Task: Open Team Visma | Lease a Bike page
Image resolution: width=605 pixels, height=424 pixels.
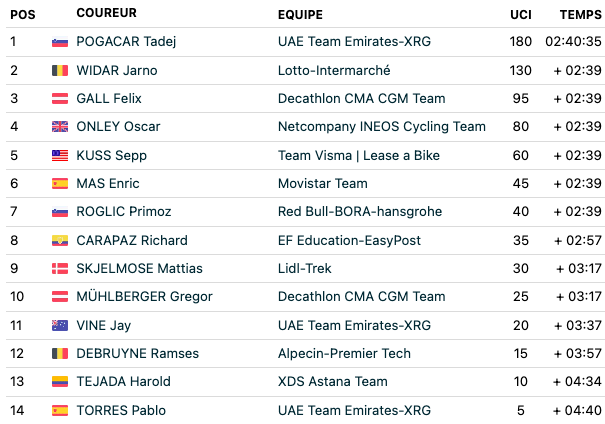Action: point(359,155)
